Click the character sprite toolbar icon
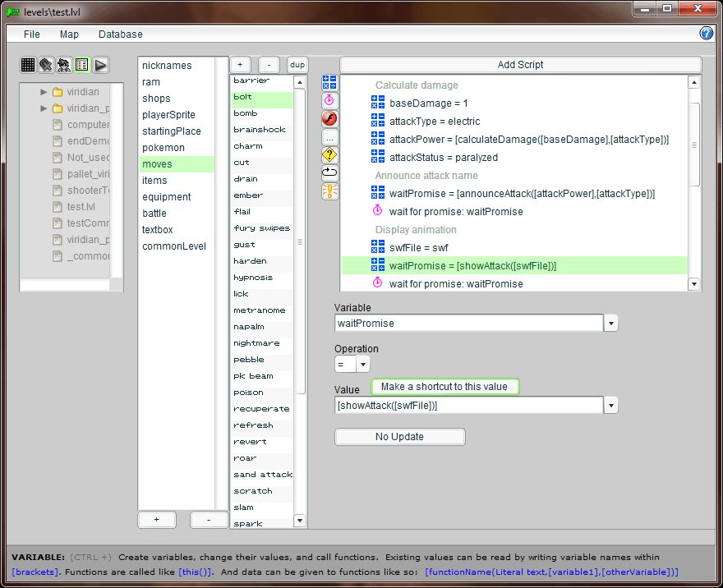The height and width of the screenshot is (588, 723). click(64, 64)
